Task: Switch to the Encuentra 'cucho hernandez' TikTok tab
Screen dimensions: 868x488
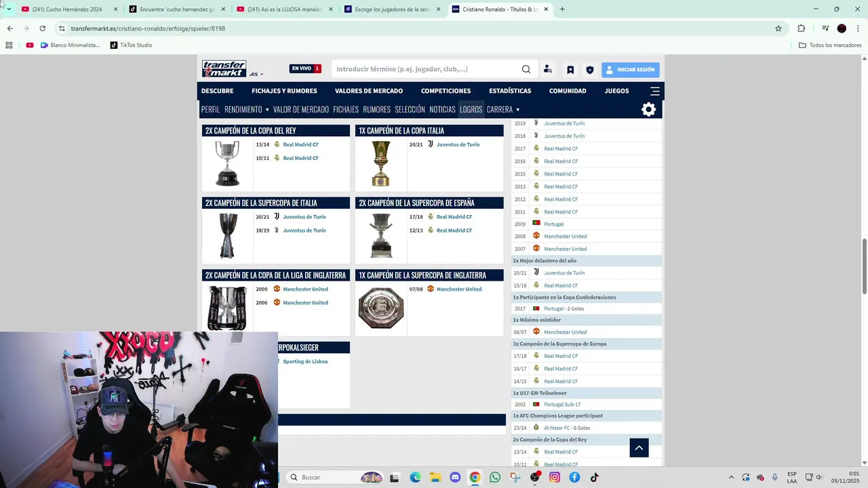Action: pos(177,9)
